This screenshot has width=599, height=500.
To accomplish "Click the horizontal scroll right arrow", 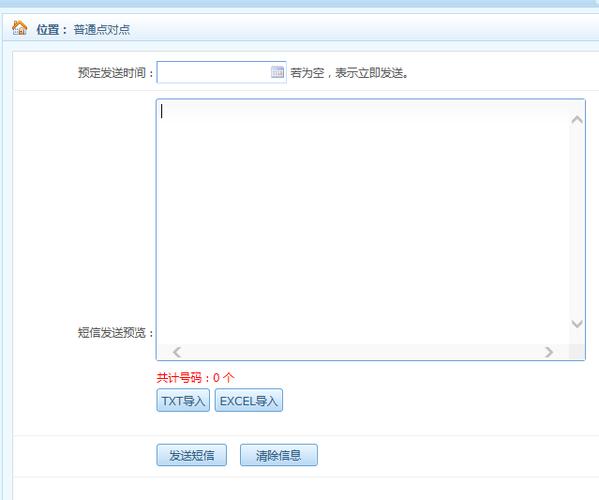I will pyautogui.click(x=549, y=352).
